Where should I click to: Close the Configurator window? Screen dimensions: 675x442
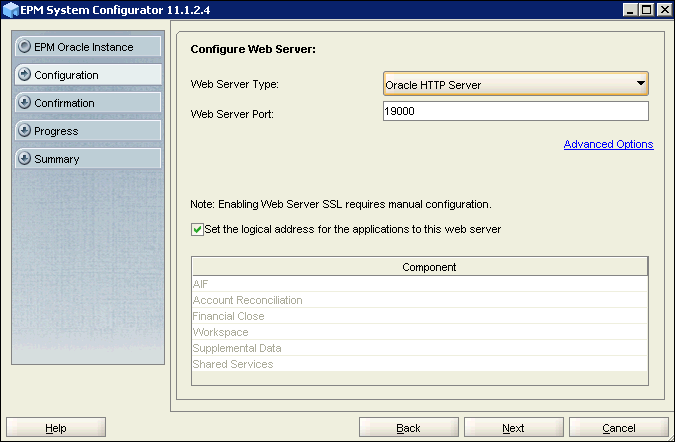[664, 9]
